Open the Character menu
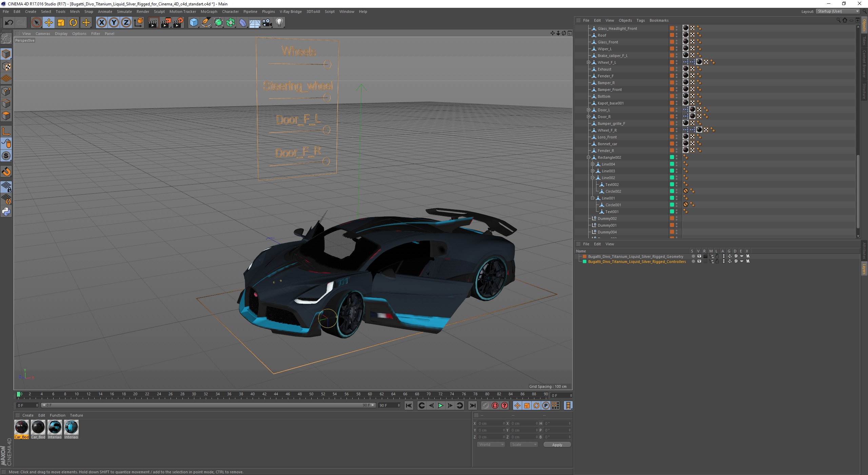868x475 pixels. tap(230, 12)
